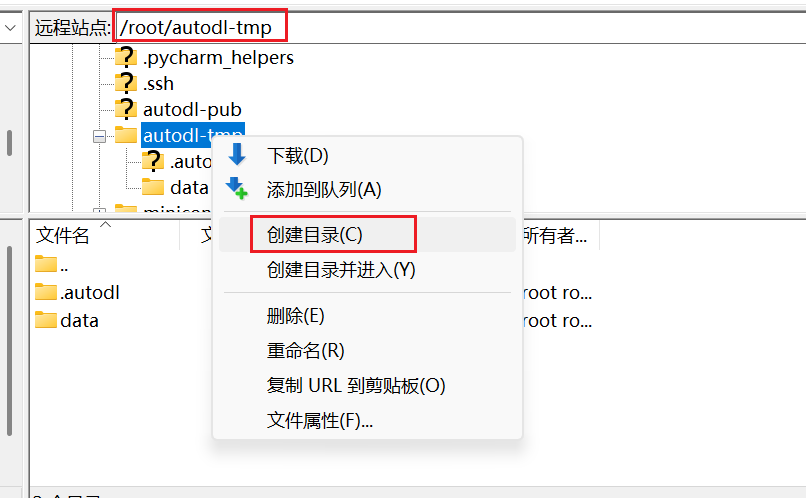The image size is (806, 498).
Task: Click question-mark icon under autodl-tmp node
Action: pos(153,161)
